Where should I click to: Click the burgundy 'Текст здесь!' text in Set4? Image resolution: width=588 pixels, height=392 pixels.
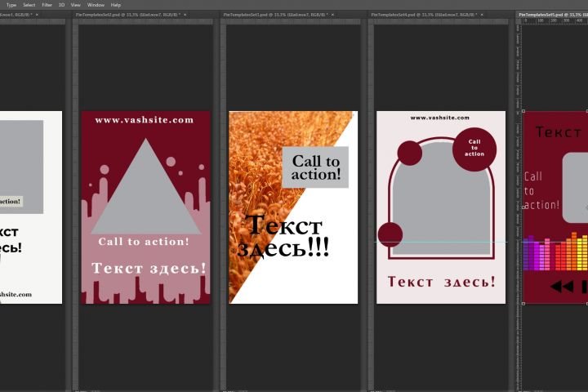(x=441, y=282)
